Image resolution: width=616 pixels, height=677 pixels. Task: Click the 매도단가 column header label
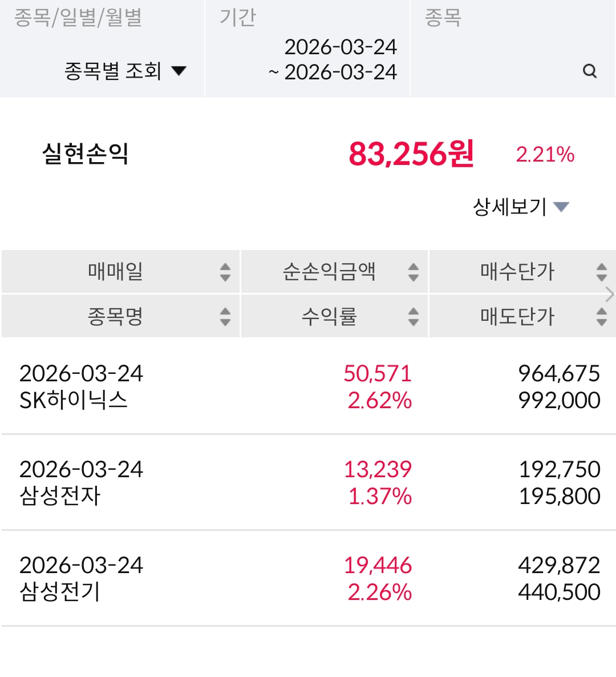coord(517,316)
